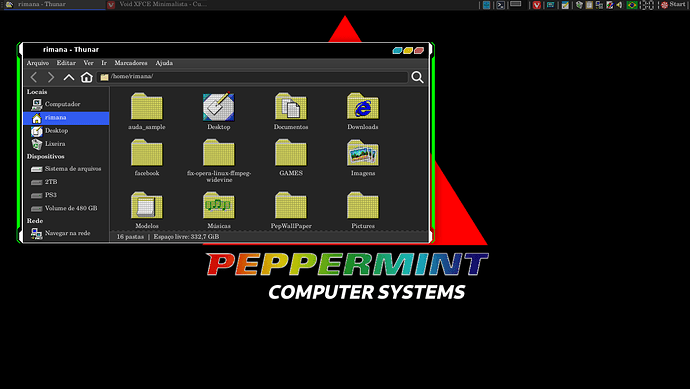Open the Marcadores menu

point(131,63)
